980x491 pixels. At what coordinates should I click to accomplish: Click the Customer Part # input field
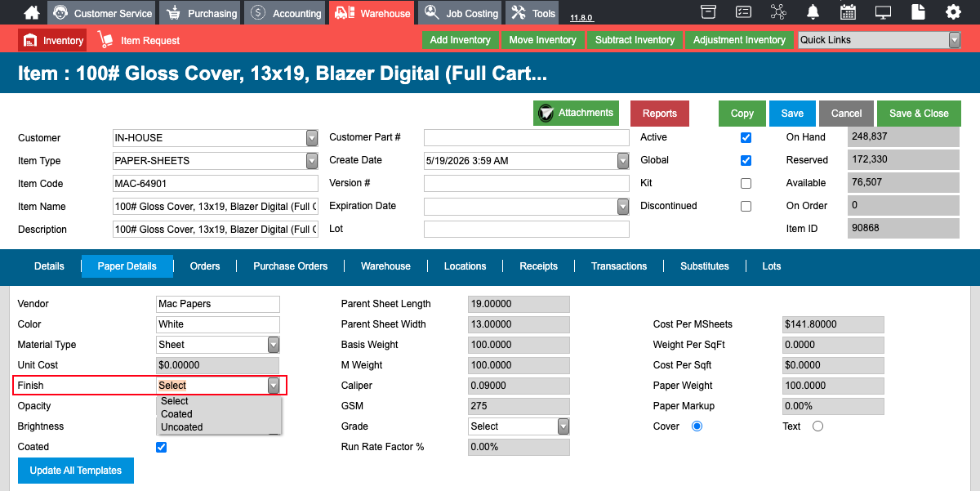(x=527, y=137)
